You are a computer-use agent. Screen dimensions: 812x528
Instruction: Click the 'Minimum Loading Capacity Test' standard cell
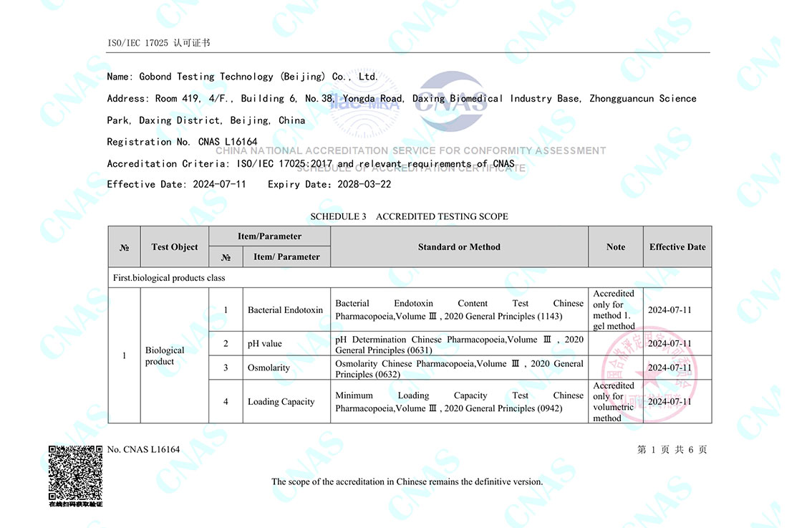click(x=459, y=402)
